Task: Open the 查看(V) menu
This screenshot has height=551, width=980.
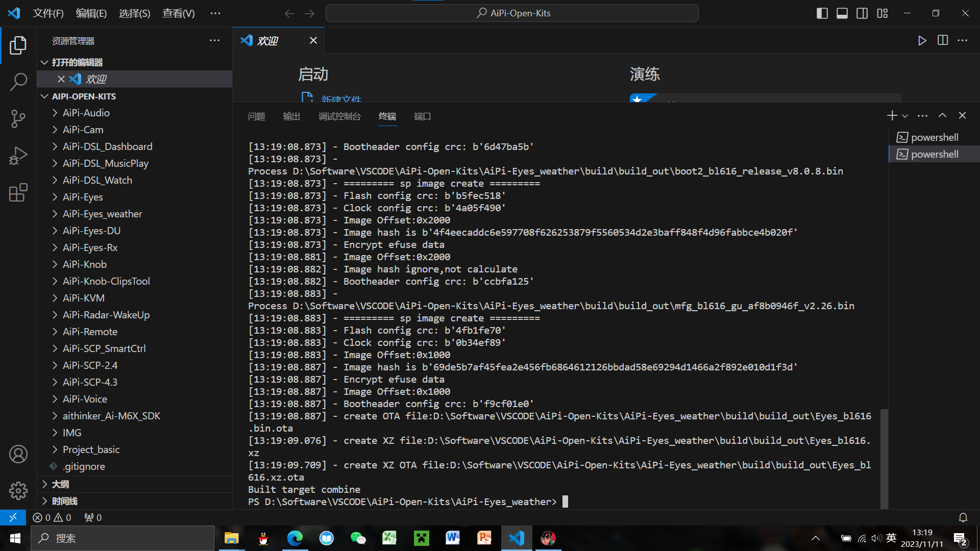Action: [179, 13]
